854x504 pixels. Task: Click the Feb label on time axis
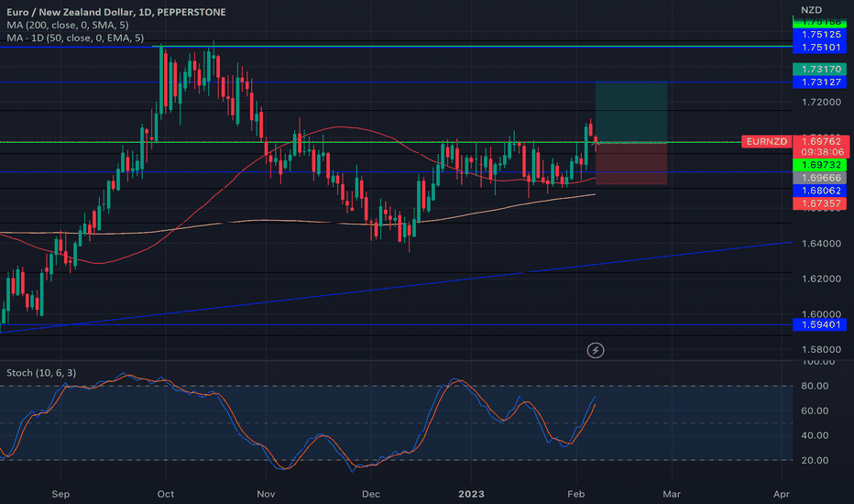[x=576, y=494]
